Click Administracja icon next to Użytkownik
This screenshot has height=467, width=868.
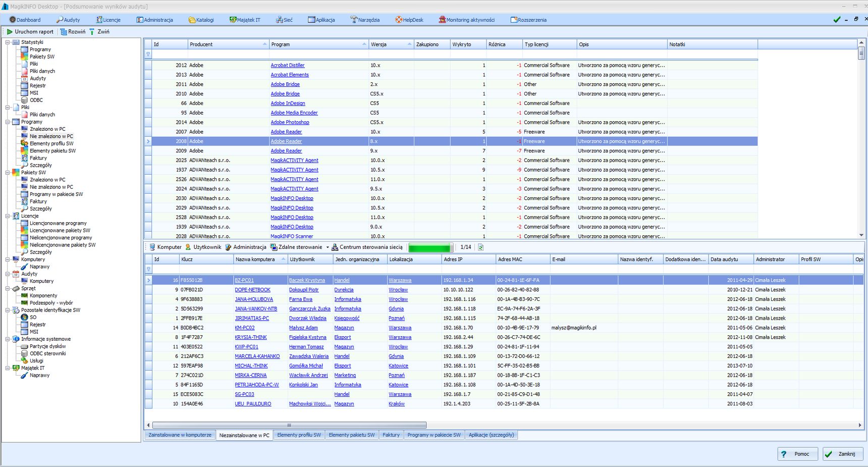(x=228, y=247)
